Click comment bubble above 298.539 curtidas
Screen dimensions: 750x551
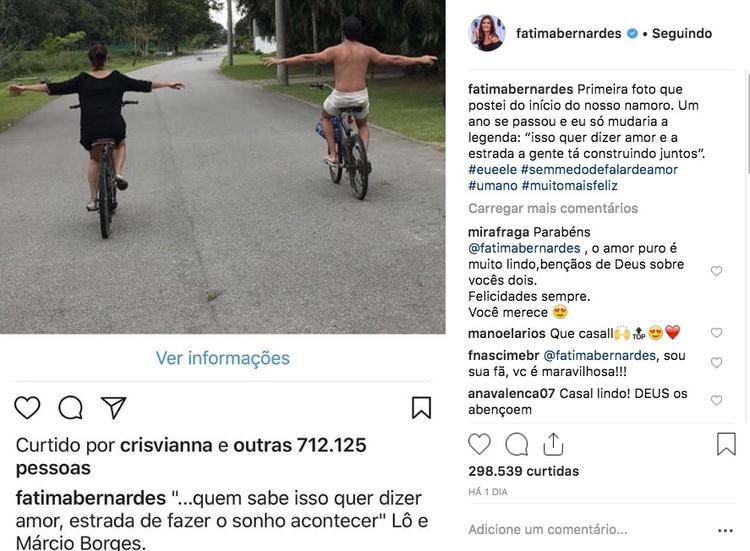coord(517,444)
